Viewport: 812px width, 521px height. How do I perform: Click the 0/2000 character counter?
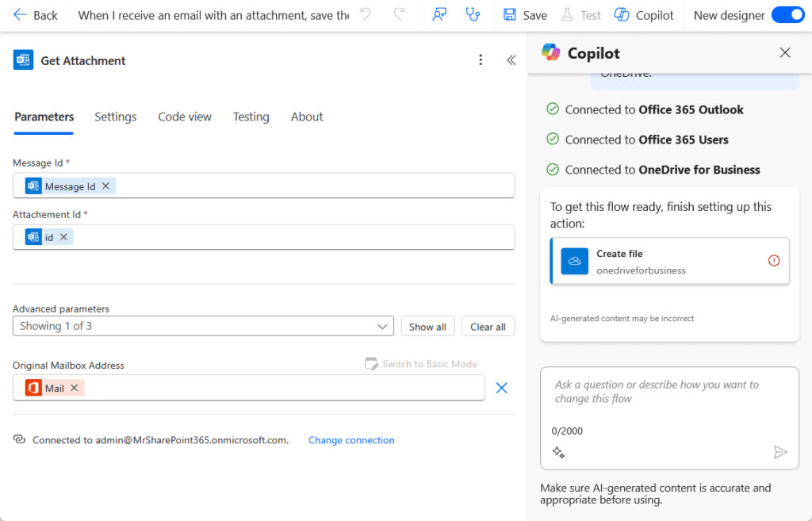(x=567, y=431)
